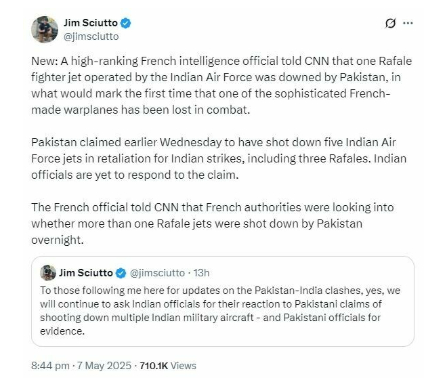This screenshot has width=424, height=378.
Task: Open the main author name Jim Sciutto
Action: point(90,23)
